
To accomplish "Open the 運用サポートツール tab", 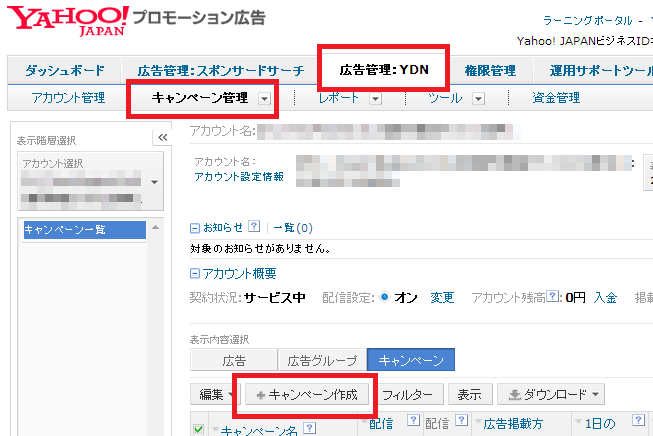I will (x=600, y=70).
